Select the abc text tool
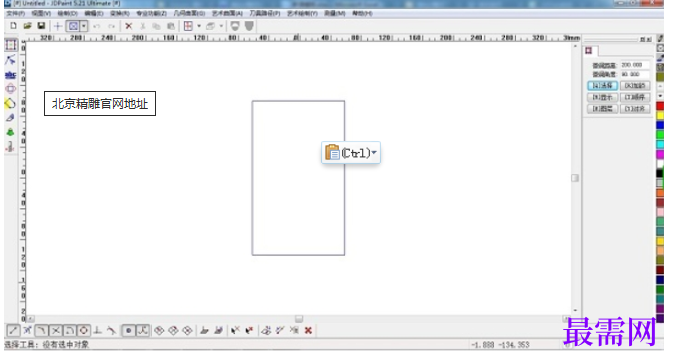The image size is (675, 363). (10, 75)
